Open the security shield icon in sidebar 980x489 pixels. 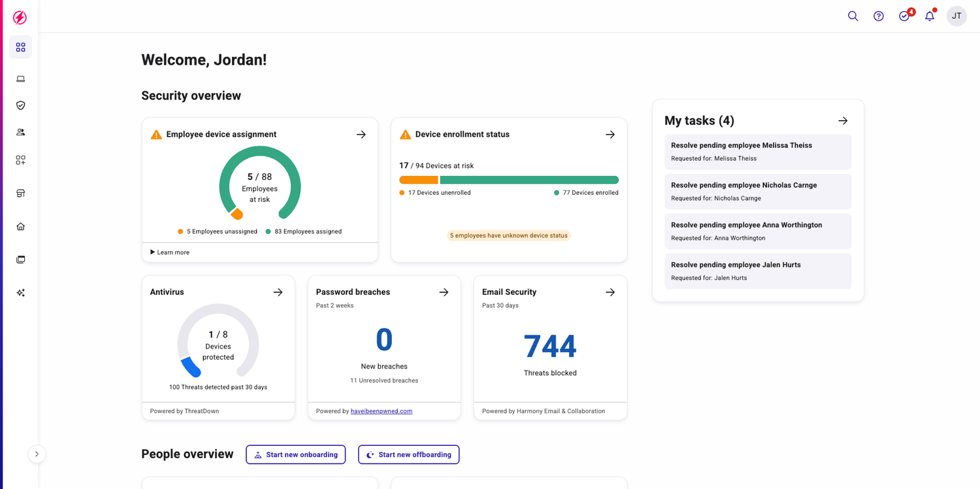click(20, 105)
